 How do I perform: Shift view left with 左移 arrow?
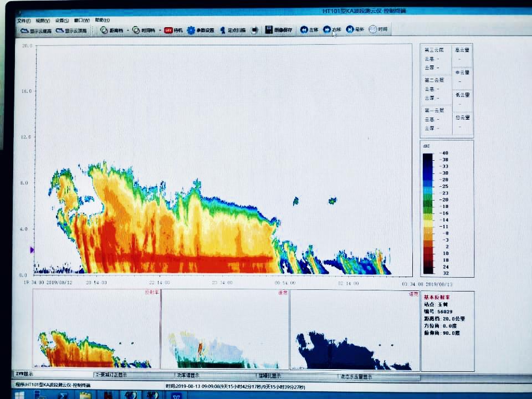[x=309, y=30]
